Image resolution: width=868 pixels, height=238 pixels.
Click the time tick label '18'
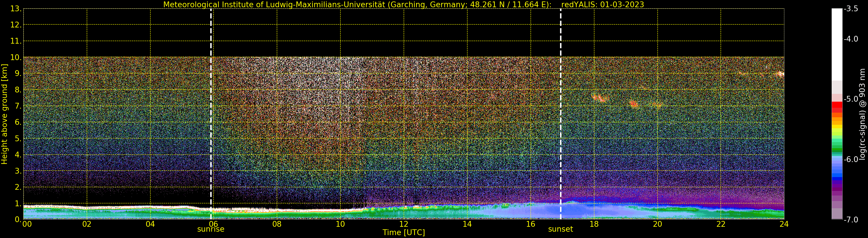594,224
